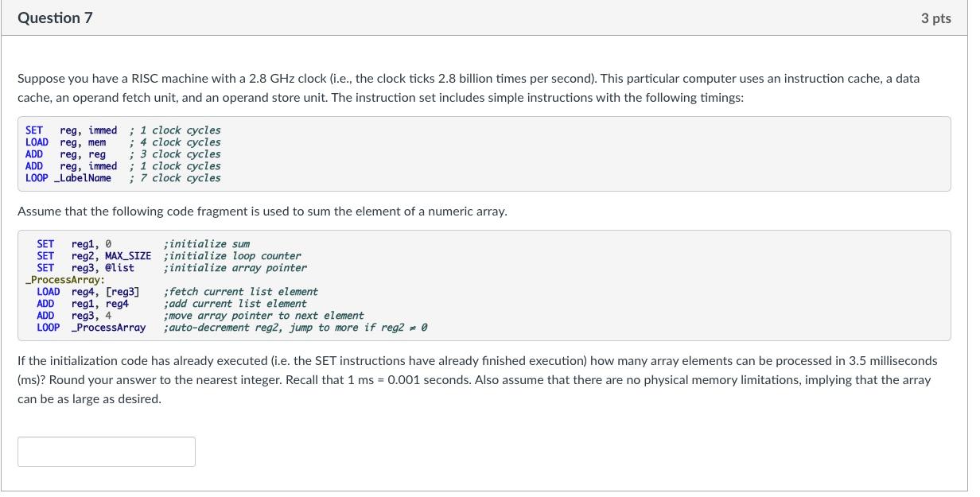Click the ";initialize sum" comment
This screenshot has width=980, height=497.
point(206,244)
